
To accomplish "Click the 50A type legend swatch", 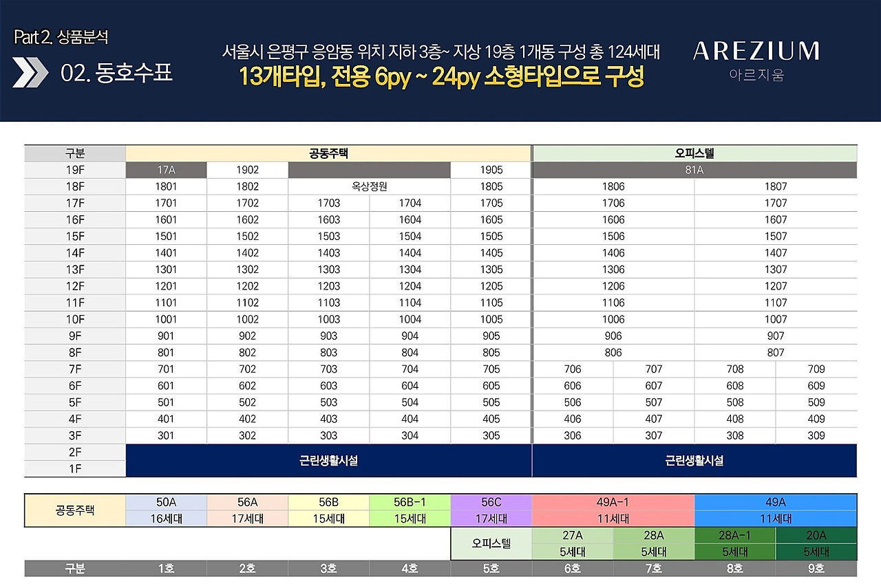I will point(166,503).
